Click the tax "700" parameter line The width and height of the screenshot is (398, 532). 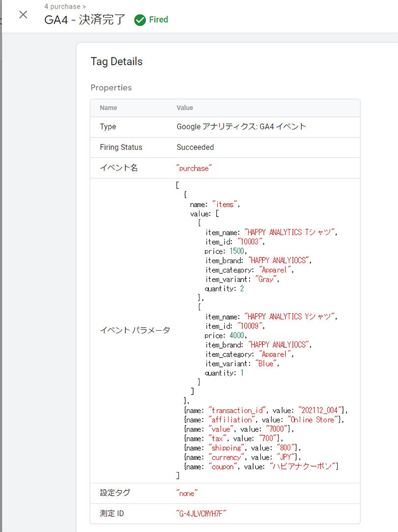tap(233, 438)
